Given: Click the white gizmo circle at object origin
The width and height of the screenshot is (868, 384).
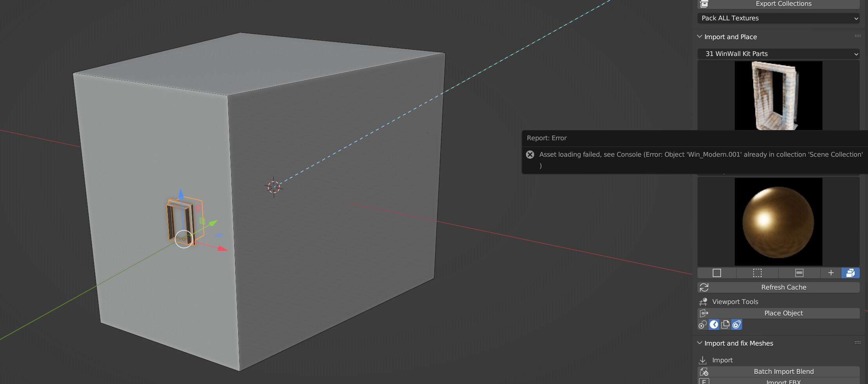Looking at the screenshot, I should pos(183,239).
